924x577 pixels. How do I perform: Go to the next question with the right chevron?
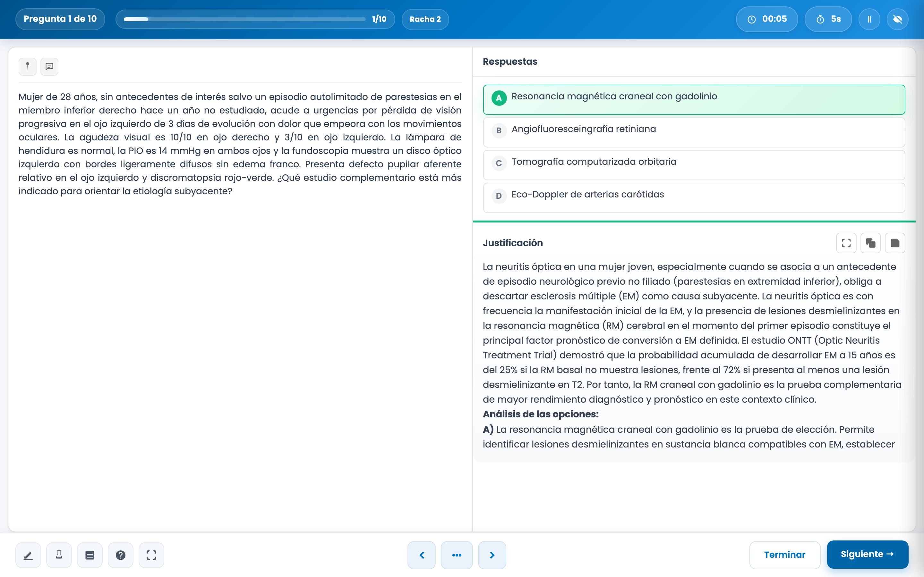(492, 555)
